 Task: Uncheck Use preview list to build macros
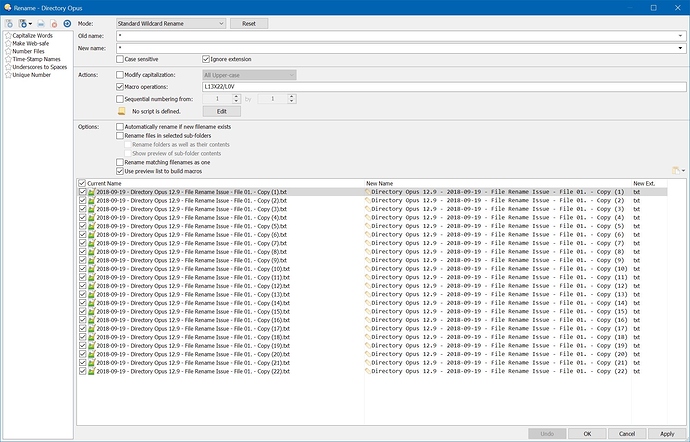tap(120, 171)
